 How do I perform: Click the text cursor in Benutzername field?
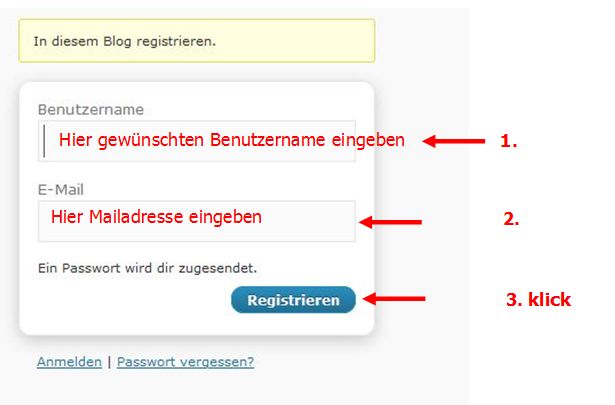point(45,141)
